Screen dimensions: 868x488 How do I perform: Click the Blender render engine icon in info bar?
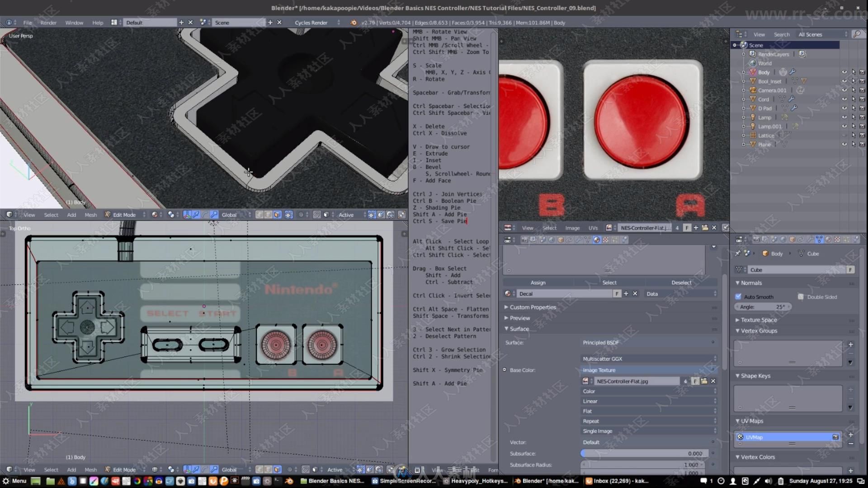(354, 23)
